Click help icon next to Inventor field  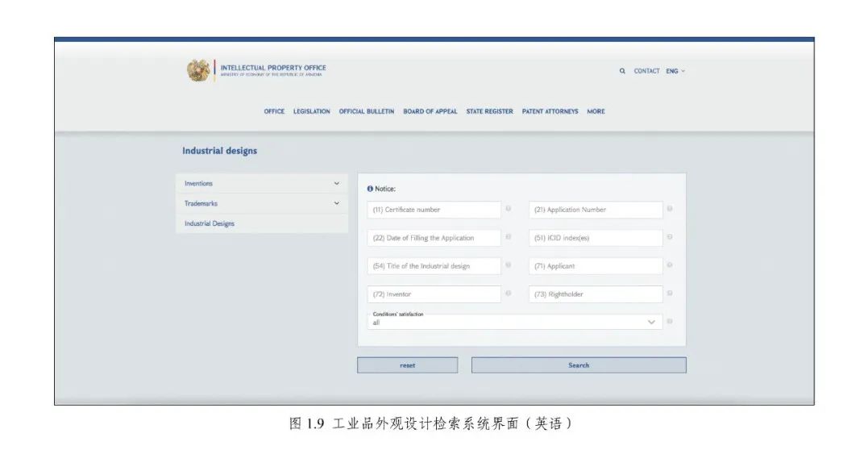click(x=508, y=294)
